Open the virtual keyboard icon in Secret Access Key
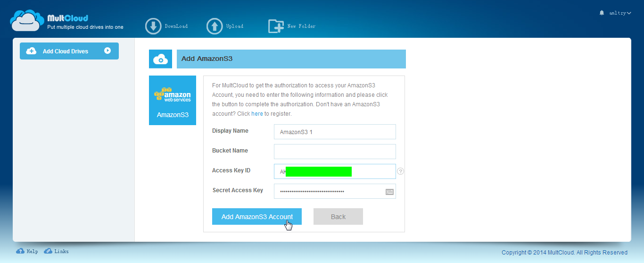 click(389, 192)
